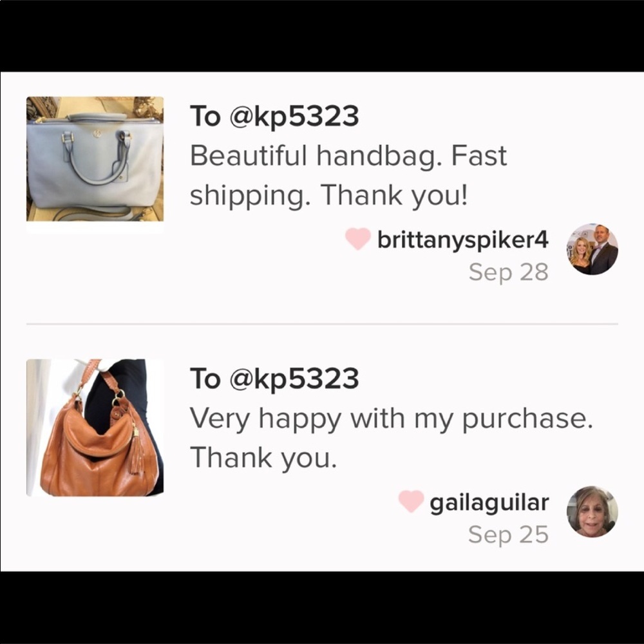Click the "shipping. Thank you!" comment line
The image size is (644, 644).
(x=328, y=196)
